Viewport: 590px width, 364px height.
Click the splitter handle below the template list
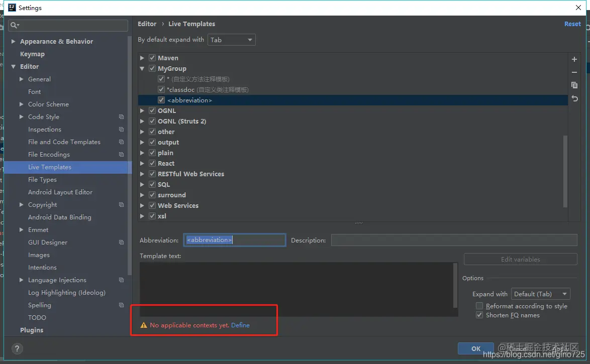click(359, 223)
